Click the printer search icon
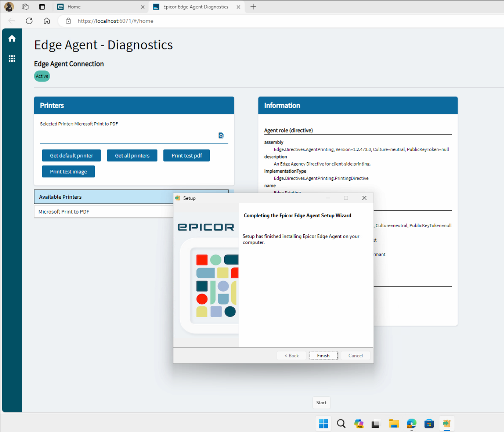 pyautogui.click(x=221, y=136)
